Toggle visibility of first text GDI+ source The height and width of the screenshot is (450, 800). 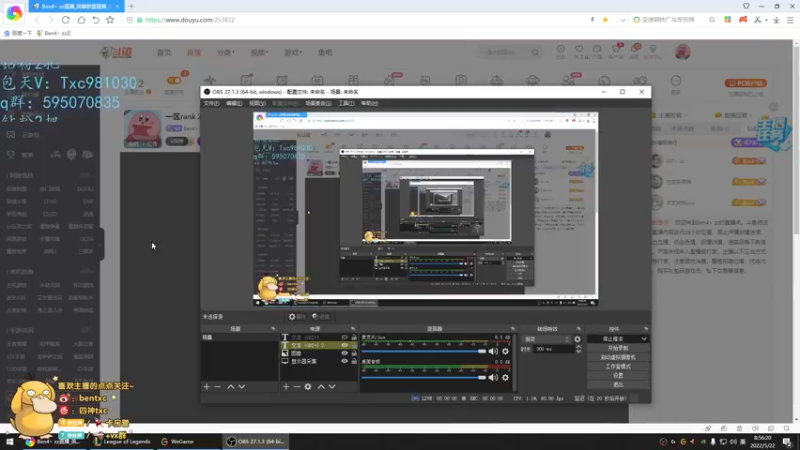coord(344,337)
